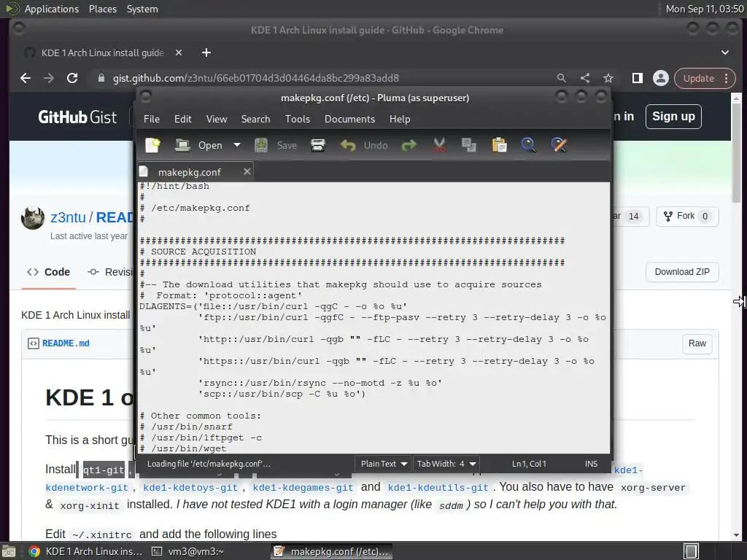Screen dimensions: 747x560
Task: Open Pluma Documents menu
Action: coord(349,119)
